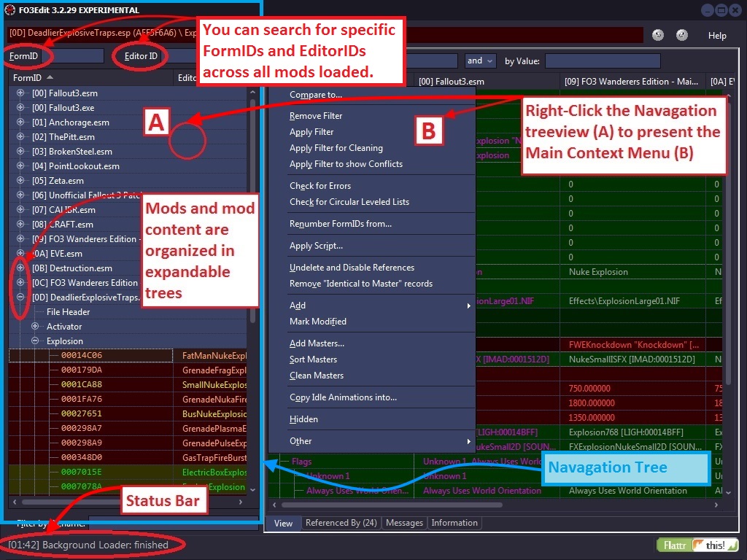
Task: Click the Flattr this button
Action: [697, 545]
